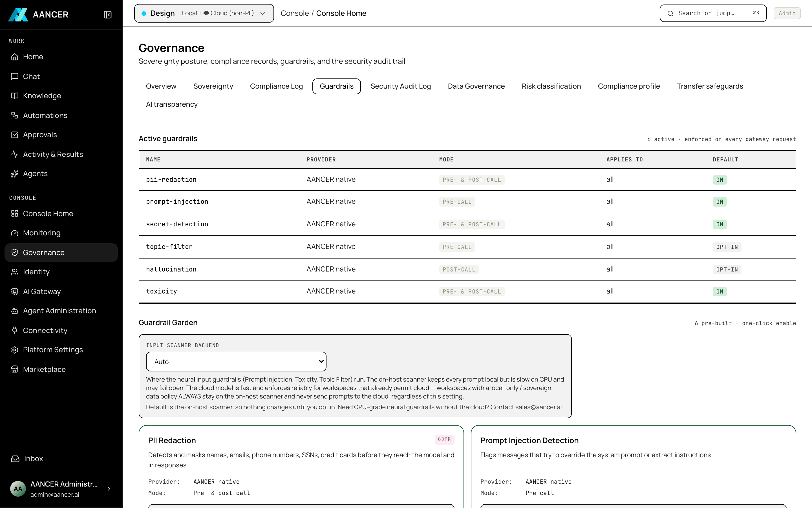
Task: Click the pii-redaction guardrail name
Action: 171,180
